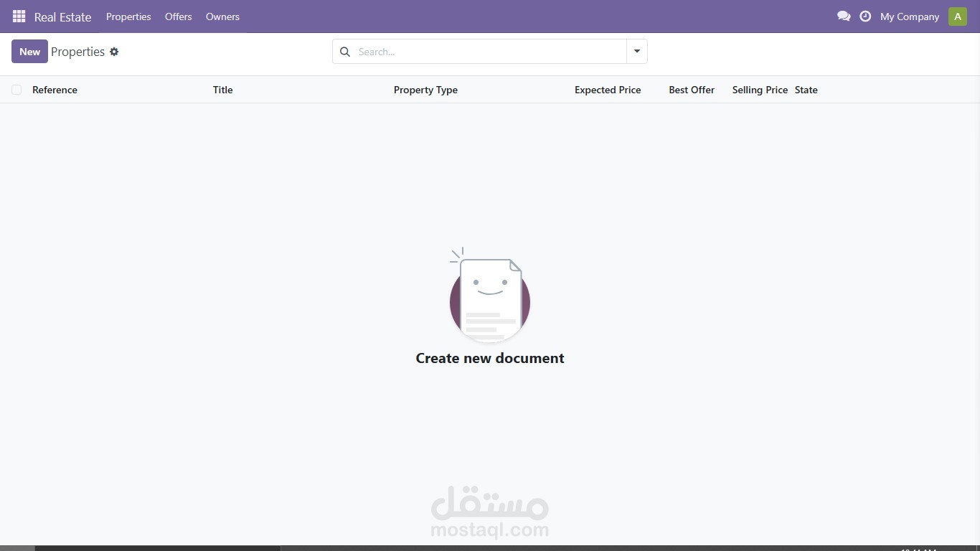The height and width of the screenshot is (551, 980).
Task: Click the magnifying glass search icon
Action: click(x=345, y=52)
